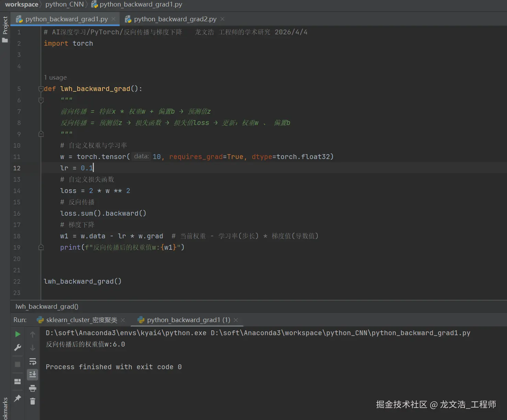Click docstring end fold marker line 9
The width and height of the screenshot is (507, 420).
pos(41,134)
